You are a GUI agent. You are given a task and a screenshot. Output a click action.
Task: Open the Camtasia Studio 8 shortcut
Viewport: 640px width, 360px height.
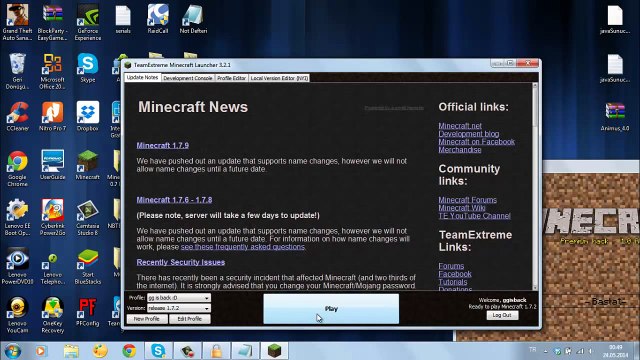click(x=88, y=217)
